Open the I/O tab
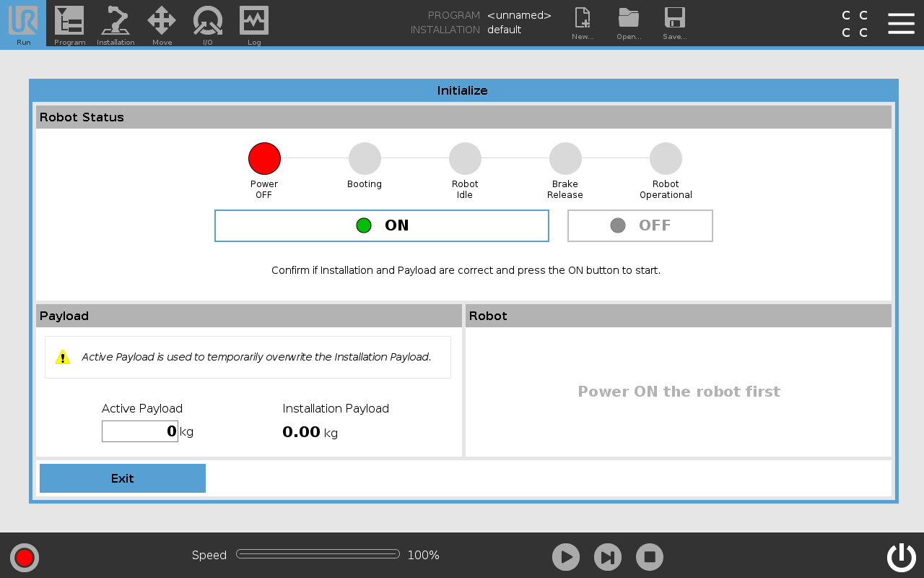This screenshot has height=578, width=924. 208,23
